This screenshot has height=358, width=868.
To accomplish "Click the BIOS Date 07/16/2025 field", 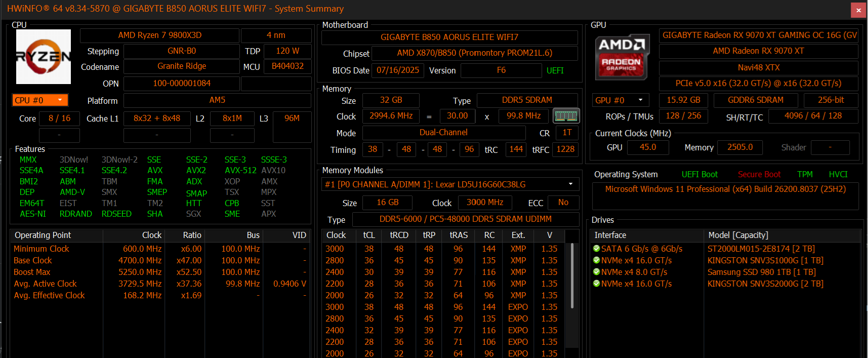I will click(x=398, y=70).
